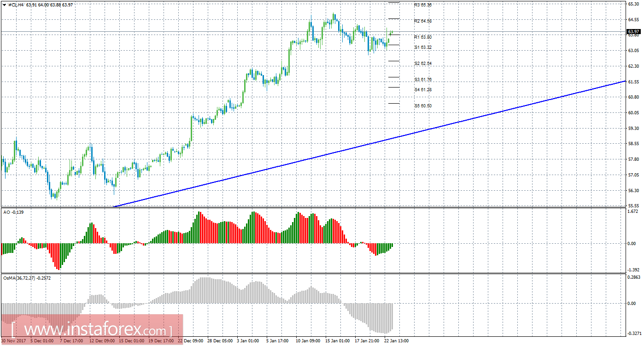Image resolution: width=644 pixels, height=346 pixels.
Task: Click the 28 Dec 05:00 time label
Action: coord(220,341)
